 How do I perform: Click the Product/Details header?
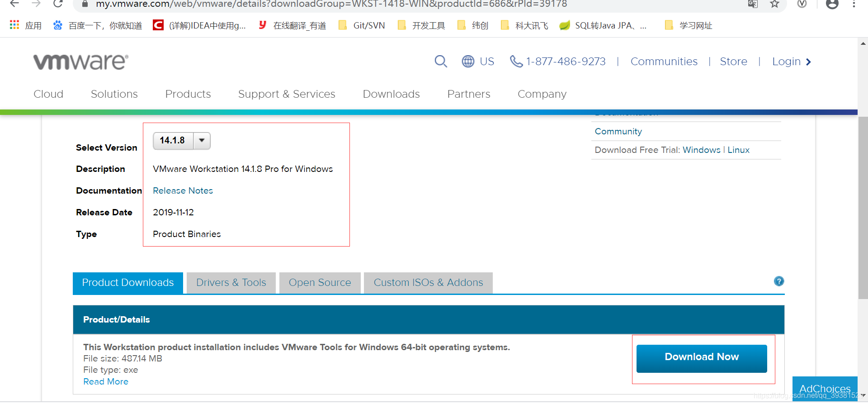point(429,320)
